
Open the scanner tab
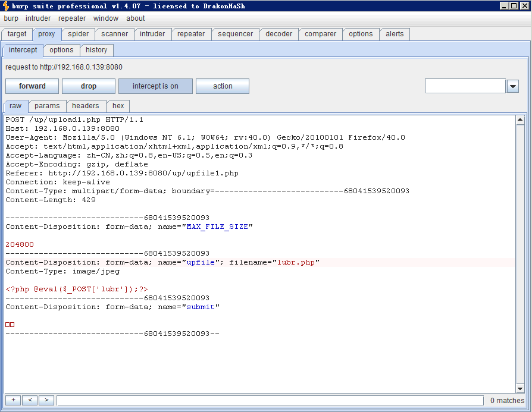coord(115,34)
